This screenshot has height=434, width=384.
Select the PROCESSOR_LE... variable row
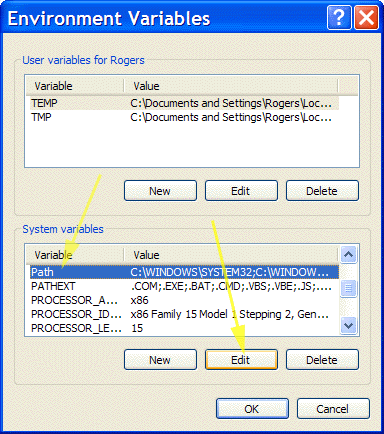tap(183, 328)
